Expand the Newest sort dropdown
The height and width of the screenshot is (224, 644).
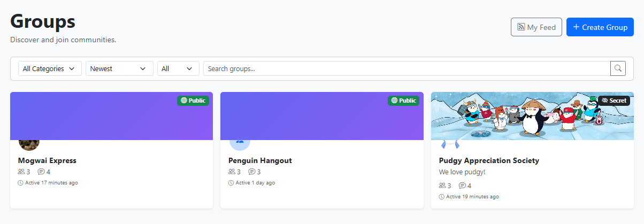(x=119, y=68)
